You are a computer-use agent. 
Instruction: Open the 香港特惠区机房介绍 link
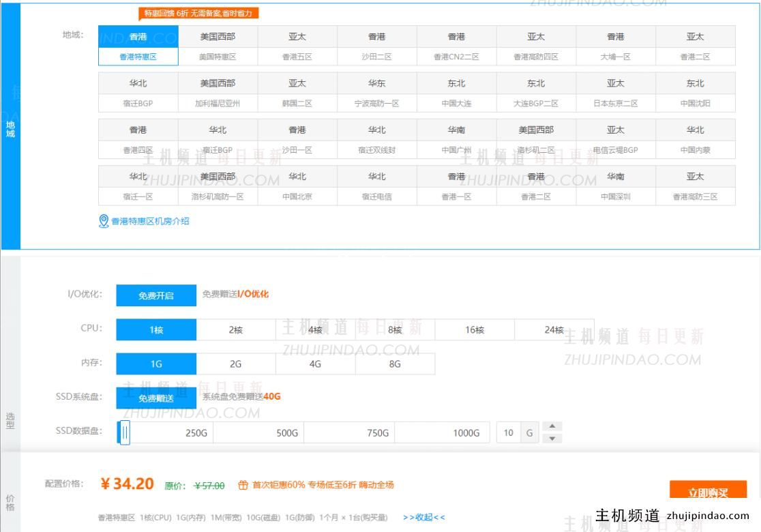[150, 222]
